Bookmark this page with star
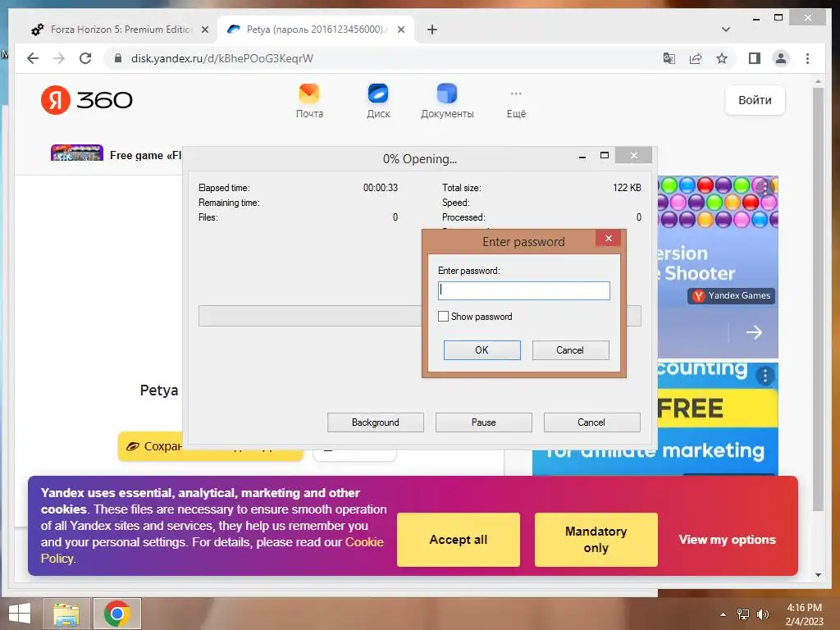The width and height of the screenshot is (840, 630). (x=722, y=58)
